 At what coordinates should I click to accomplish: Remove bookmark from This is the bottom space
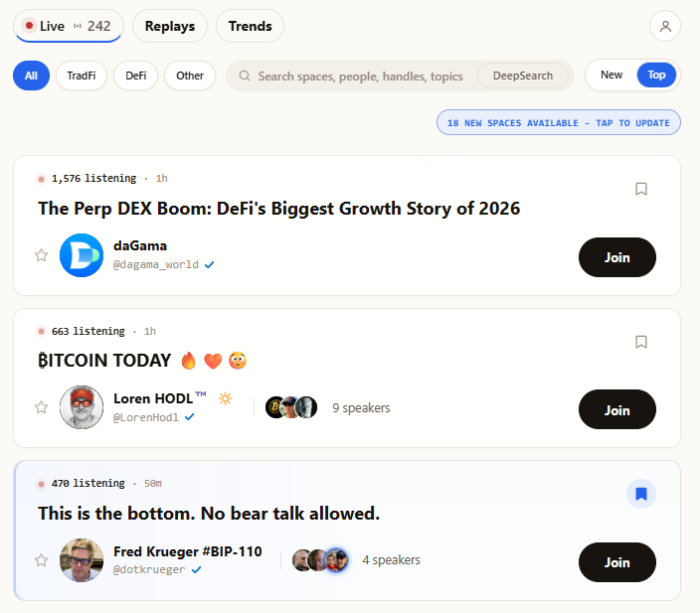pyautogui.click(x=641, y=494)
